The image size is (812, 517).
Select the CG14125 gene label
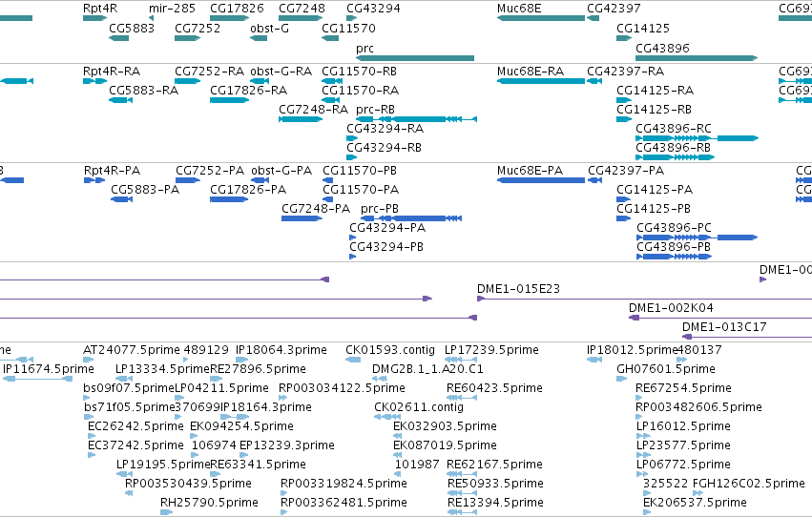643,28
